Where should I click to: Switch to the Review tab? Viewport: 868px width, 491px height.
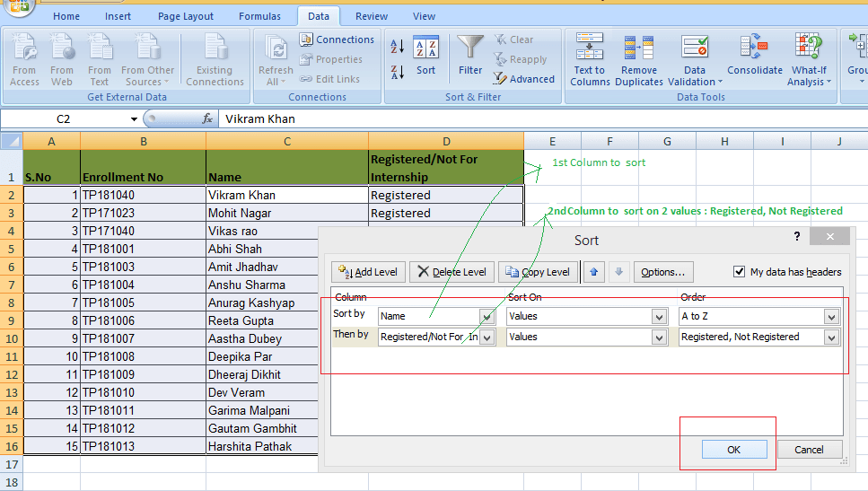372,16
